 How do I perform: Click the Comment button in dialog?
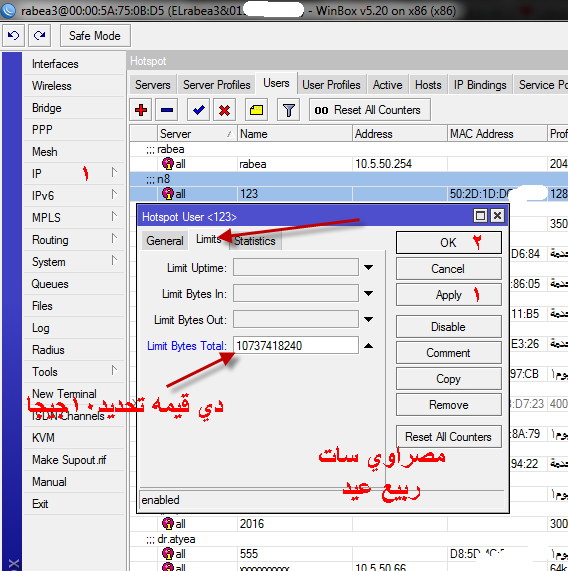(449, 353)
